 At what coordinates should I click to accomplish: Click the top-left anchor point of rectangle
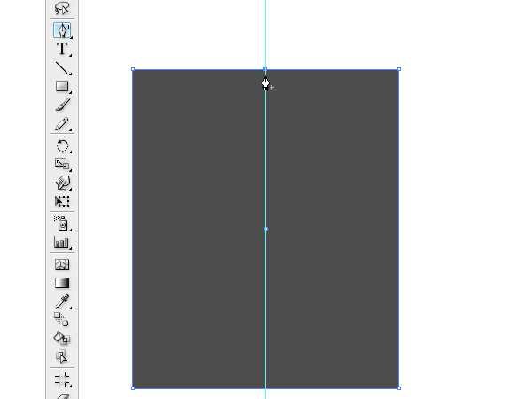(x=133, y=69)
